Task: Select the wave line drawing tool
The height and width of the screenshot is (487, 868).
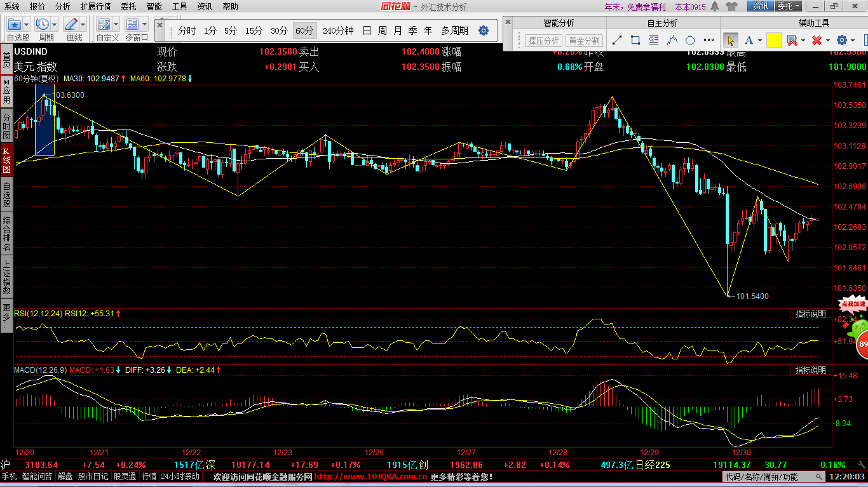Action: (x=672, y=40)
